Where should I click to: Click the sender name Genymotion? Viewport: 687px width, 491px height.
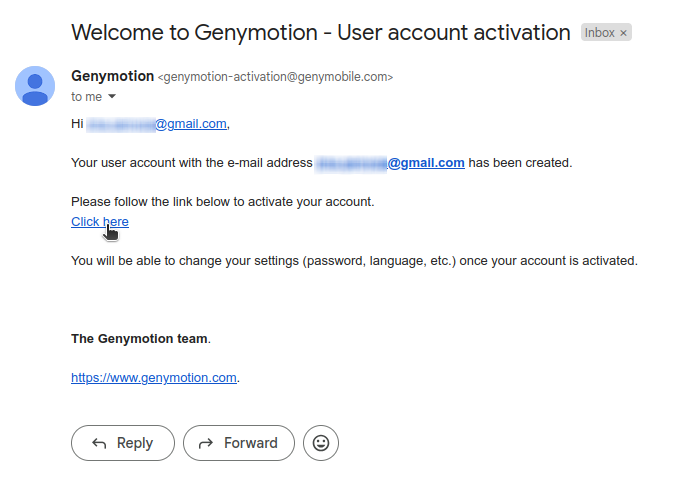113,76
